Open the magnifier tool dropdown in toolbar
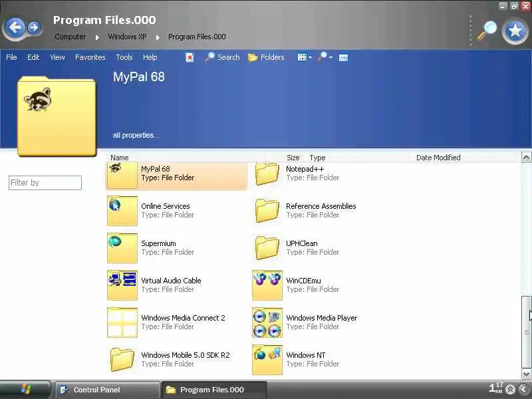The height and width of the screenshot is (399, 532). click(325, 57)
